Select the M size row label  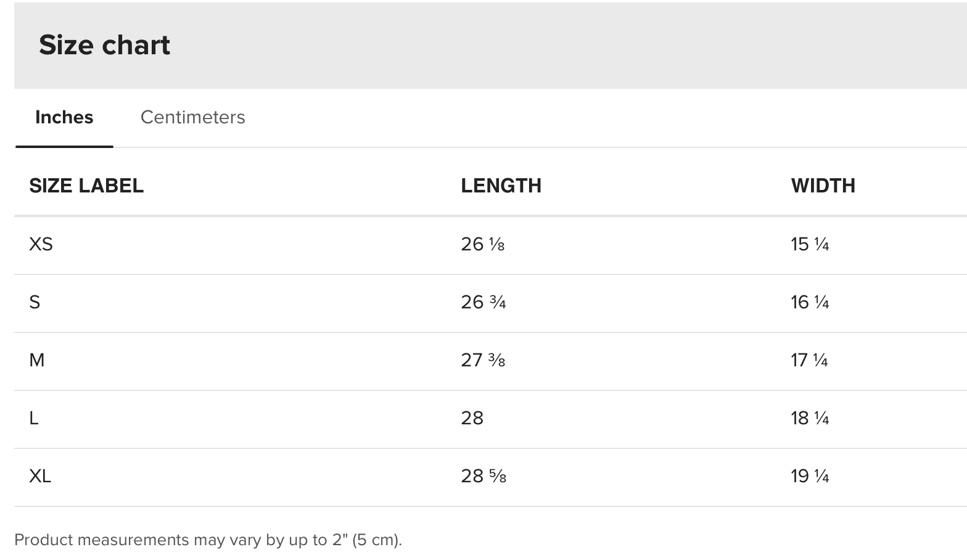click(37, 360)
